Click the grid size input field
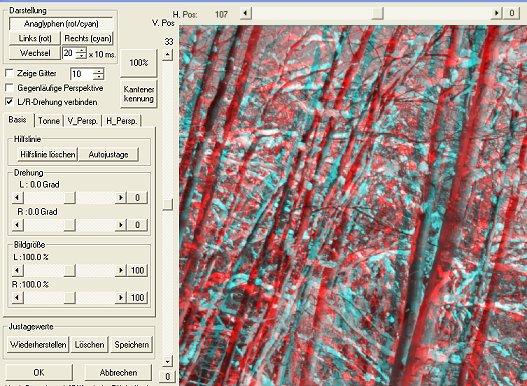527x386 pixels. 82,74
